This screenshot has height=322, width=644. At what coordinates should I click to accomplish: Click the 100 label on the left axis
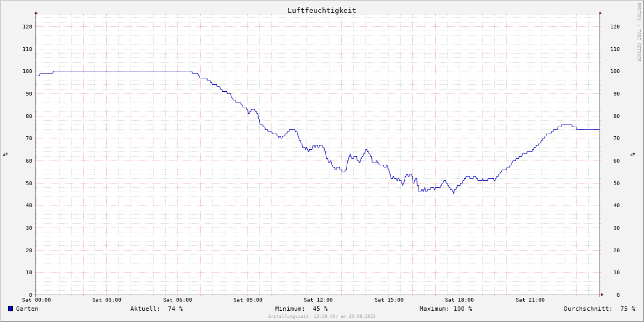27,71
